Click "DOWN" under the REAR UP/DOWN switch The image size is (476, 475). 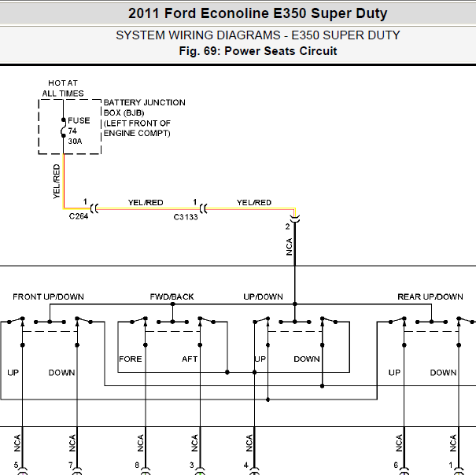point(443,373)
